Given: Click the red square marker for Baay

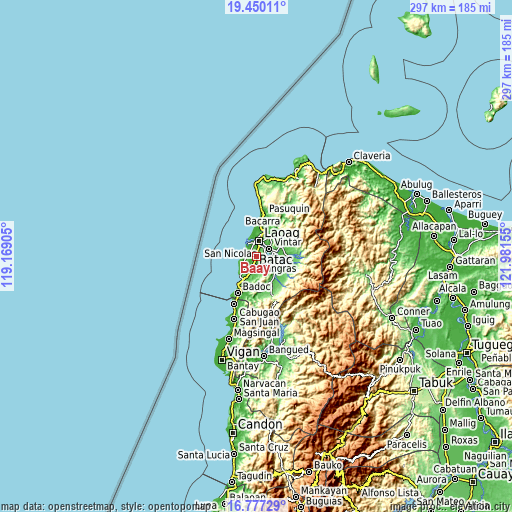Looking at the screenshot, I should (x=256, y=256).
